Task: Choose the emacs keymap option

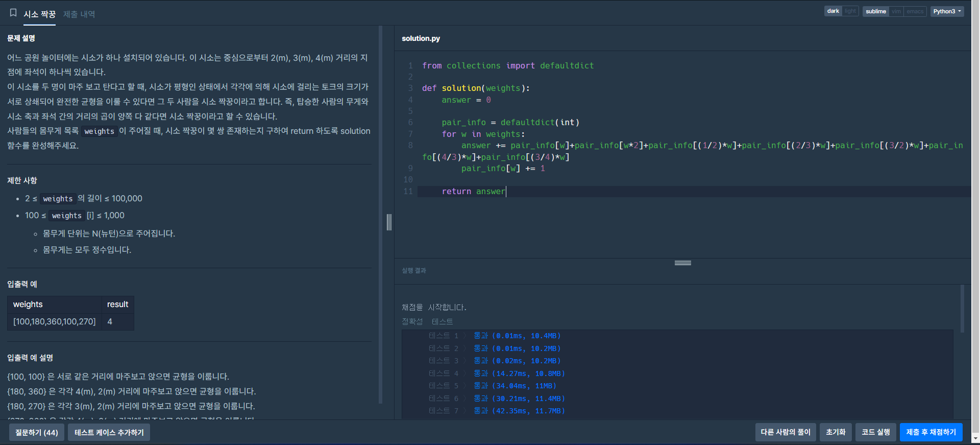Action: (x=915, y=11)
